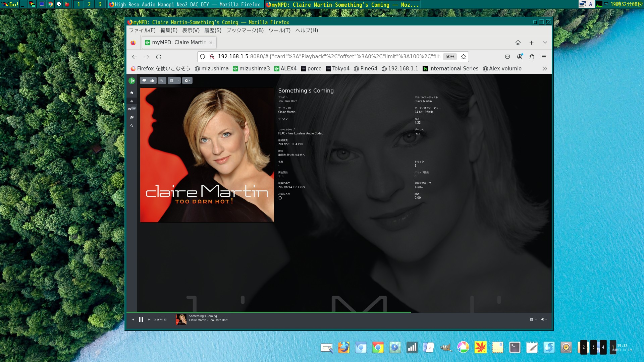
Task: Open the search view in sidebar
Action: 132,126
